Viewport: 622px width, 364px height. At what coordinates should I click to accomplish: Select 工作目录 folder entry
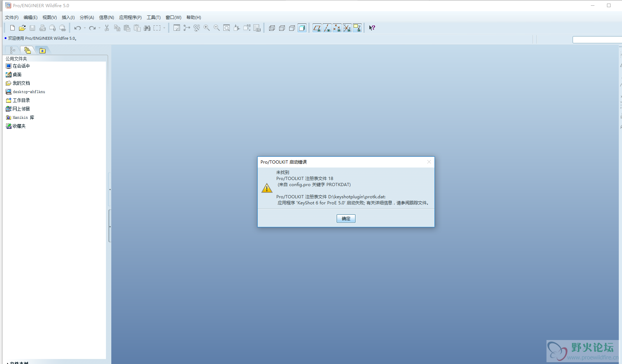coord(18,100)
